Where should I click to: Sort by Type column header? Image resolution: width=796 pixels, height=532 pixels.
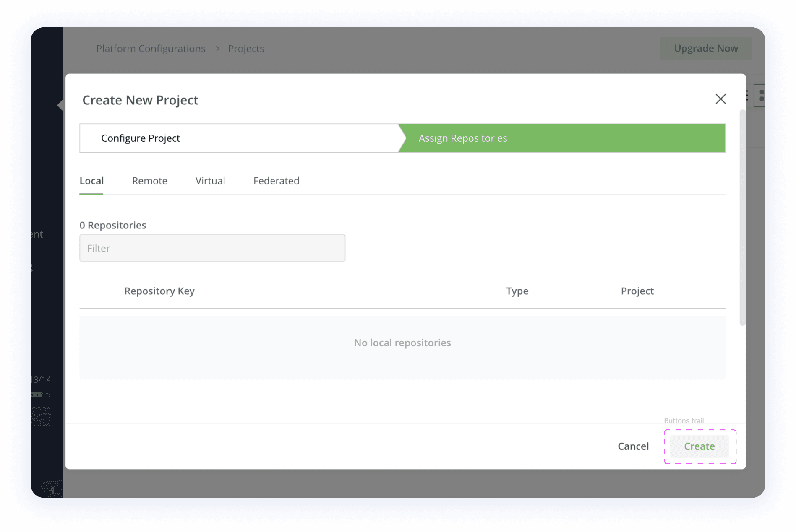click(x=517, y=291)
